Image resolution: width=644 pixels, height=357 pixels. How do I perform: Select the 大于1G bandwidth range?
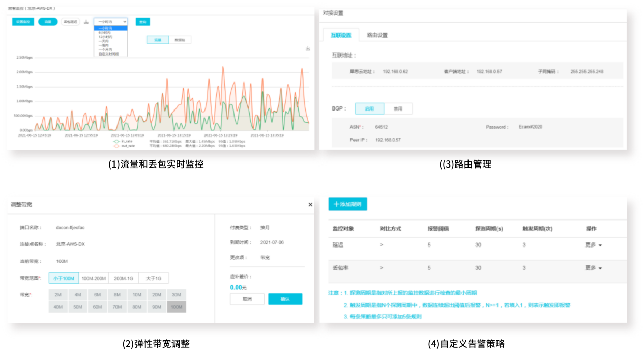point(153,278)
